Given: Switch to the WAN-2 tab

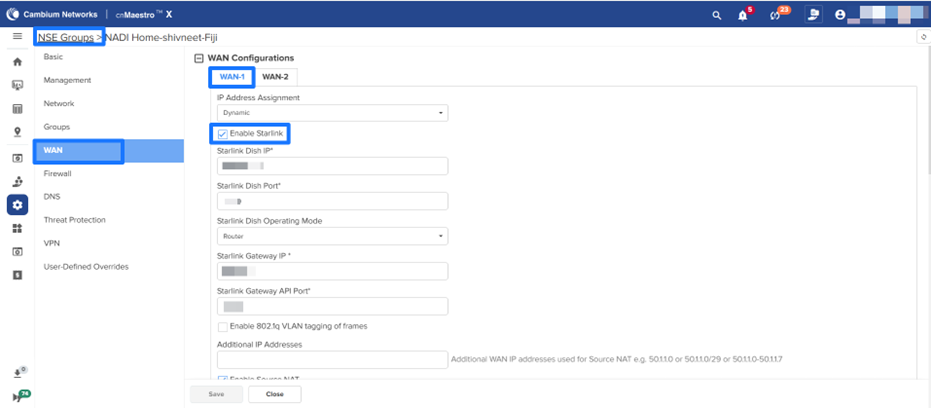Looking at the screenshot, I should (x=275, y=77).
